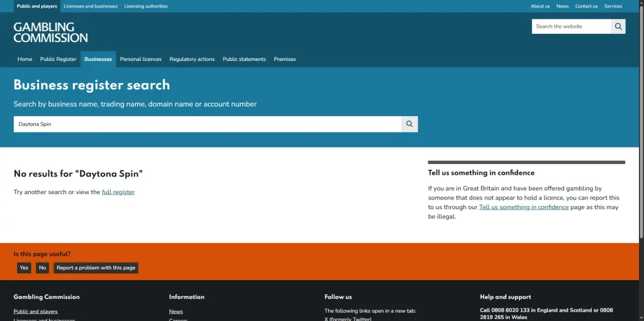
Task: Click the Daytona Spin search input field
Action: click(208, 124)
